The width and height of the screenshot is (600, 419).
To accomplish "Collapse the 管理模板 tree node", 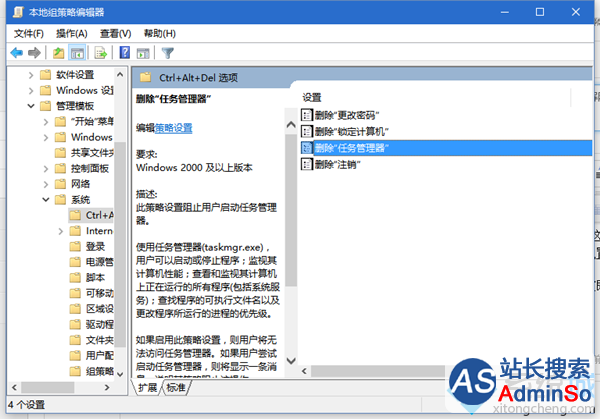I will pyautogui.click(x=31, y=106).
